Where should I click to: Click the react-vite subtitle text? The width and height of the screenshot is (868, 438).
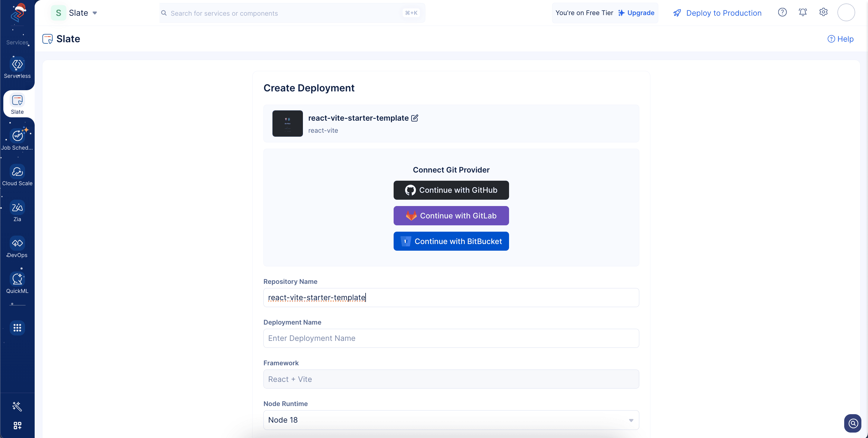click(323, 131)
